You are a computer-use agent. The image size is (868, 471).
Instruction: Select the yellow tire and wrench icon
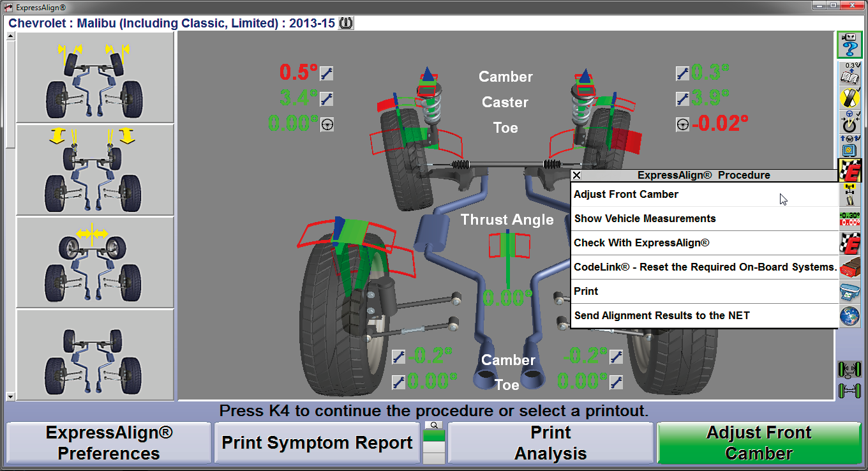pos(849,98)
